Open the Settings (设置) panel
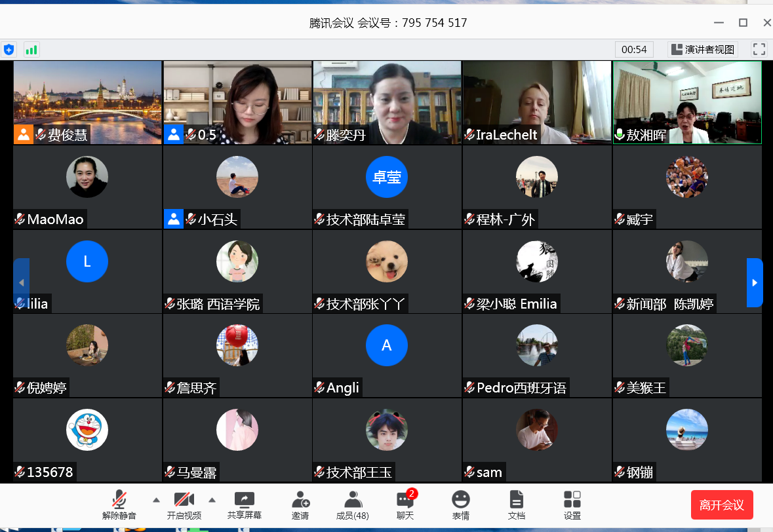The image size is (773, 532). tap(572, 505)
